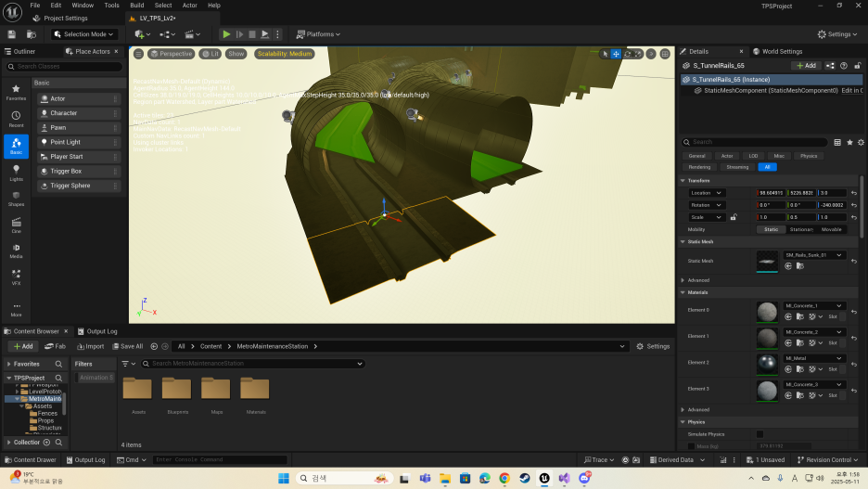The width and height of the screenshot is (868, 489).
Task: Select the Cine category icon
Action: click(x=16, y=225)
